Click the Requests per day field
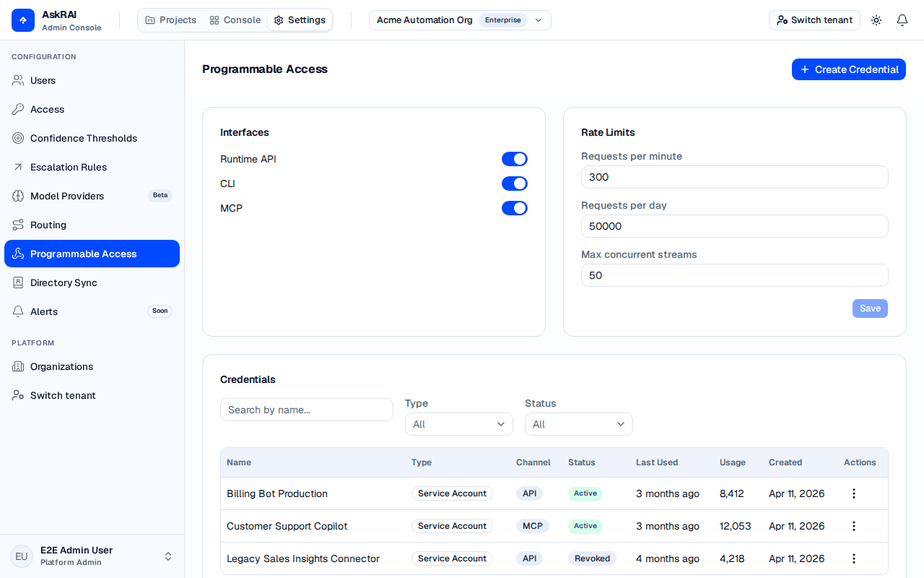Image resolution: width=924 pixels, height=578 pixels. point(735,226)
